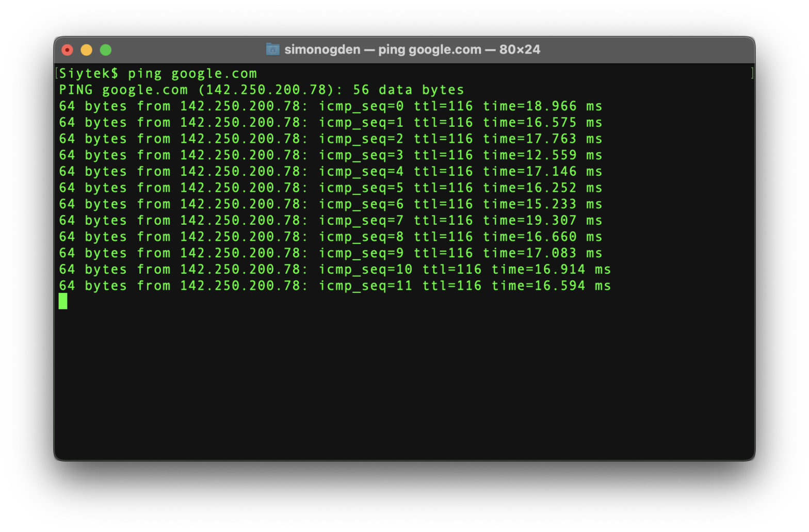Select the line showing time=17.763 ms

[330, 139]
